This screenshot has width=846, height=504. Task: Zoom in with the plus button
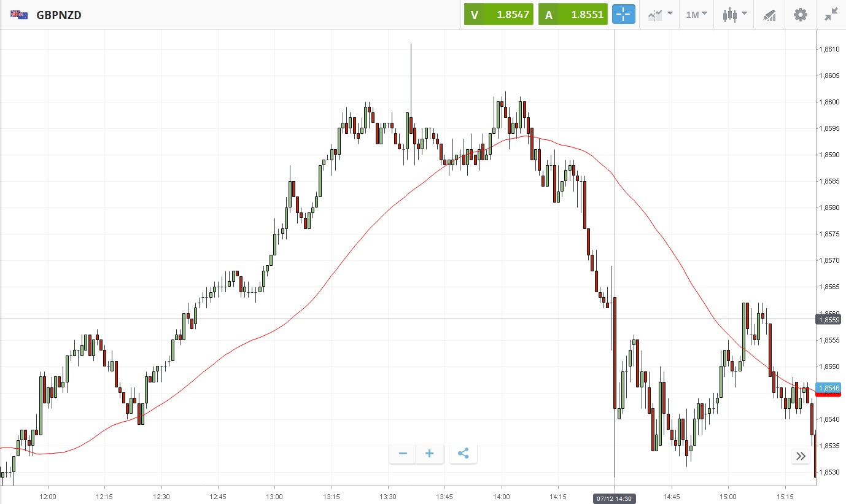pos(430,454)
